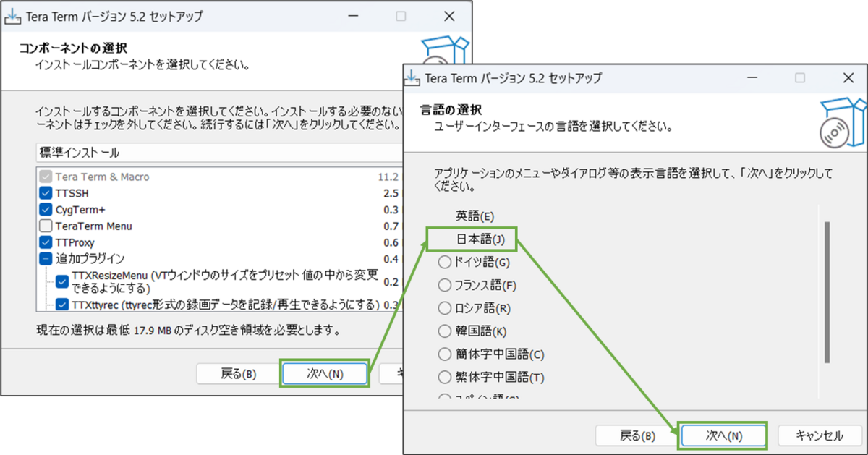Uncheck the TTXttyrec plugin checkbox
The height and width of the screenshot is (455, 868).
[x=62, y=305]
